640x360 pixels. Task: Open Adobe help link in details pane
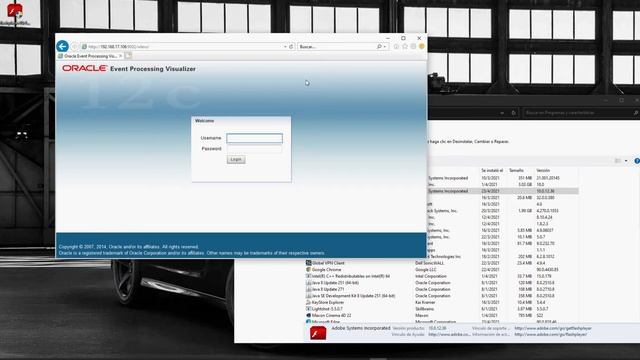coord(449,335)
